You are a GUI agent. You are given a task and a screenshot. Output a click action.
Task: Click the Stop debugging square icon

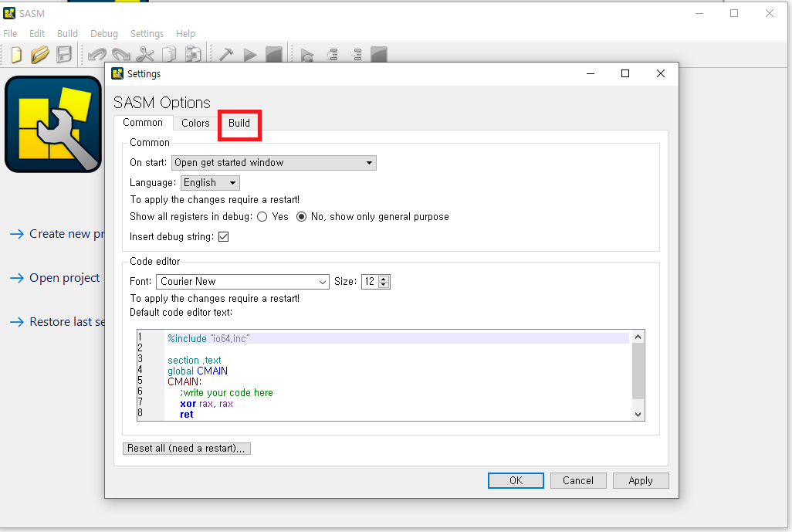tap(379, 55)
